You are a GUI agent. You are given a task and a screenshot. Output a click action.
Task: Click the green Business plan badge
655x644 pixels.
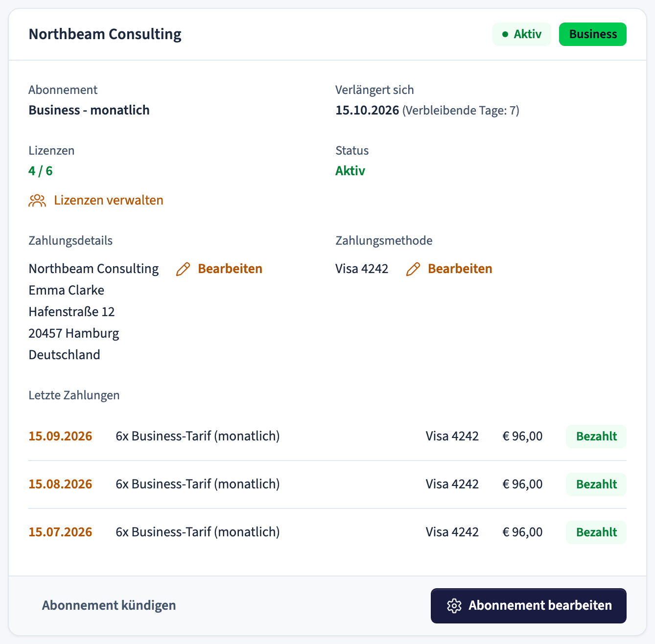tap(593, 34)
